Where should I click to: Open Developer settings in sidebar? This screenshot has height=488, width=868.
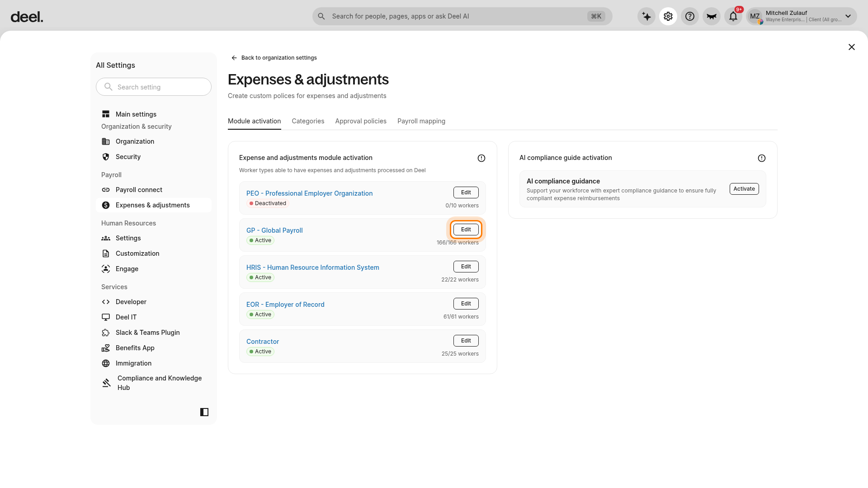(x=154, y=302)
